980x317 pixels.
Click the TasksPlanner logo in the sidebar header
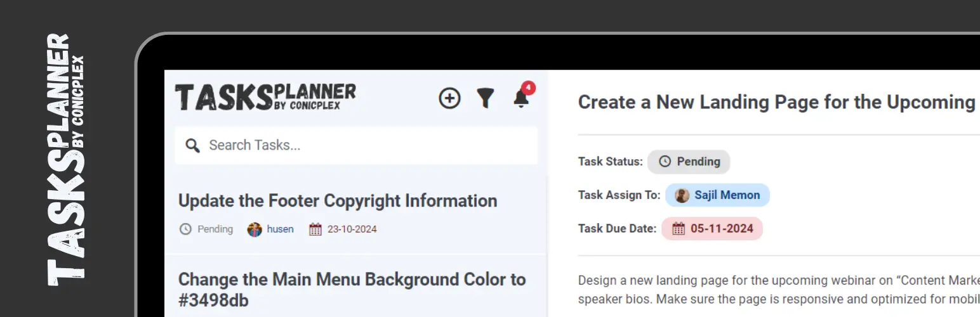click(265, 97)
